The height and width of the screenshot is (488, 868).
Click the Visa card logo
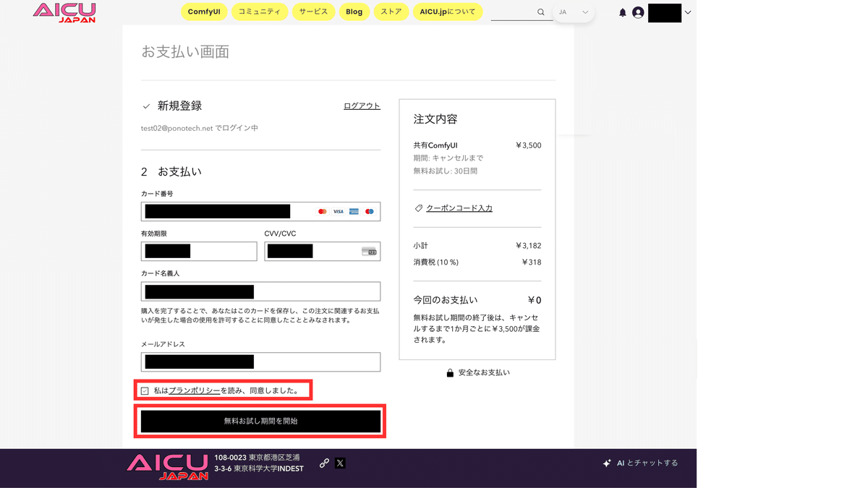pyautogui.click(x=338, y=211)
